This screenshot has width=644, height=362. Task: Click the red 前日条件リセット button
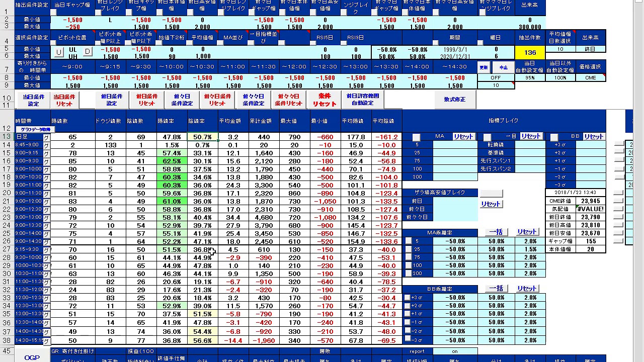pos(146,100)
